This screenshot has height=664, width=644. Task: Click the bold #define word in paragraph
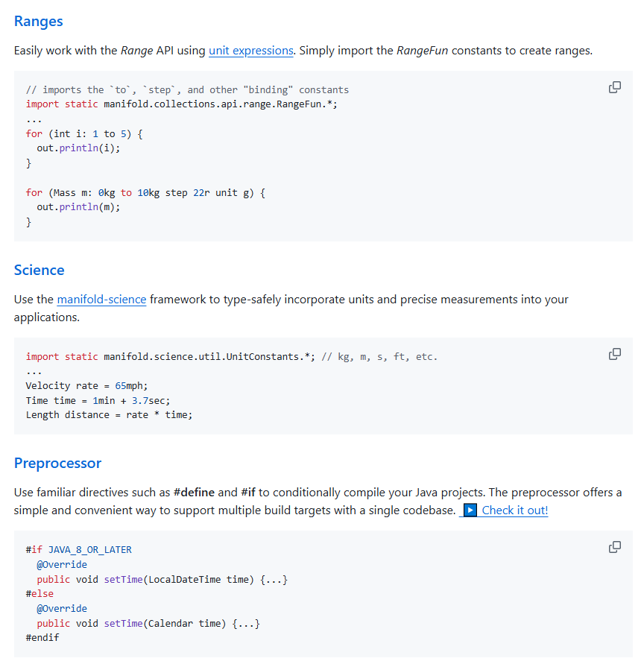coord(194,493)
